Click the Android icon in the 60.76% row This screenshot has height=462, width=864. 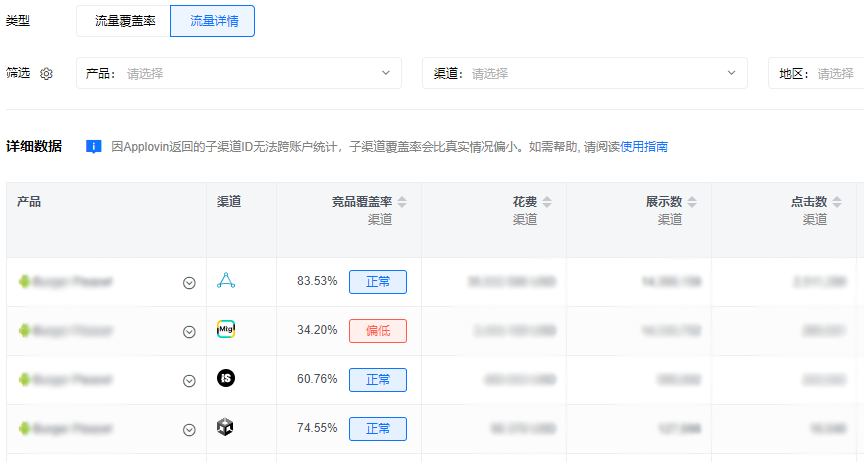point(24,379)
